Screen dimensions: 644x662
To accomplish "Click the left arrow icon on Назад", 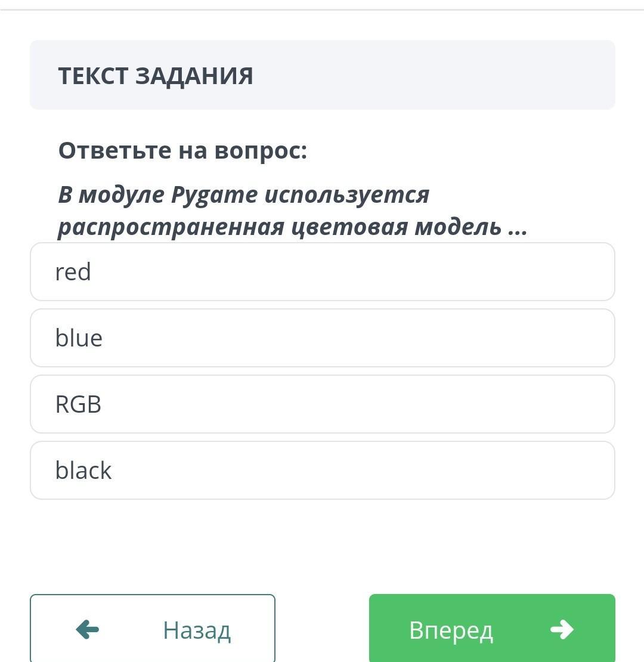I will click(x=88, y=629).
